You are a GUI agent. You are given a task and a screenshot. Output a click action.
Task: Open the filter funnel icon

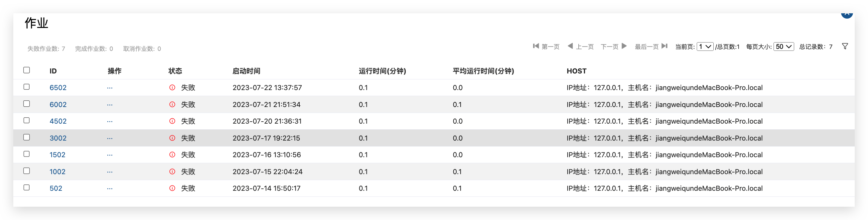tap(845, 47)
